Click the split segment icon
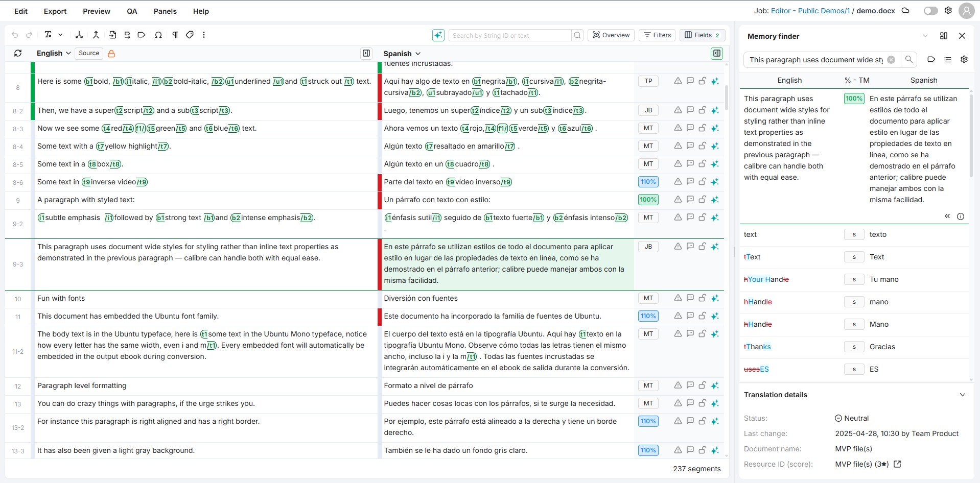 [79, 35]
